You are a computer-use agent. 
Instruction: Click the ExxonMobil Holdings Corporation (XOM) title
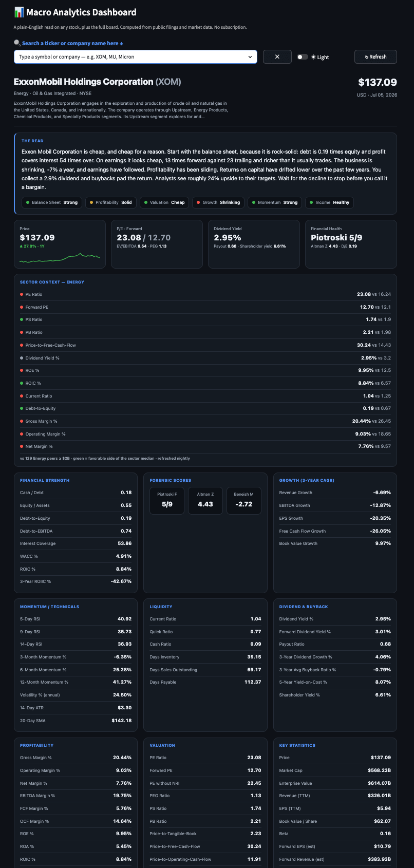pos(98,82)
